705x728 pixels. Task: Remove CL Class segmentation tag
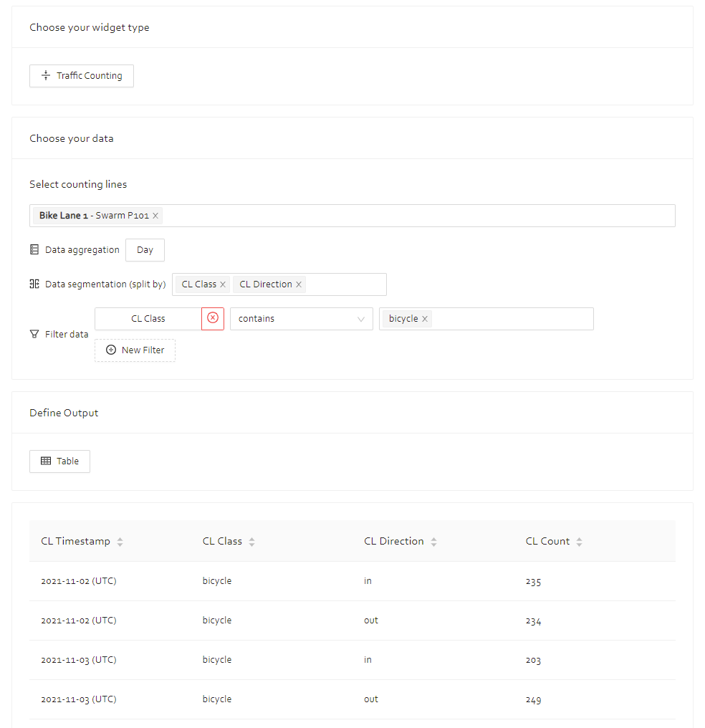pyautogui.click(x=223, y=284)
